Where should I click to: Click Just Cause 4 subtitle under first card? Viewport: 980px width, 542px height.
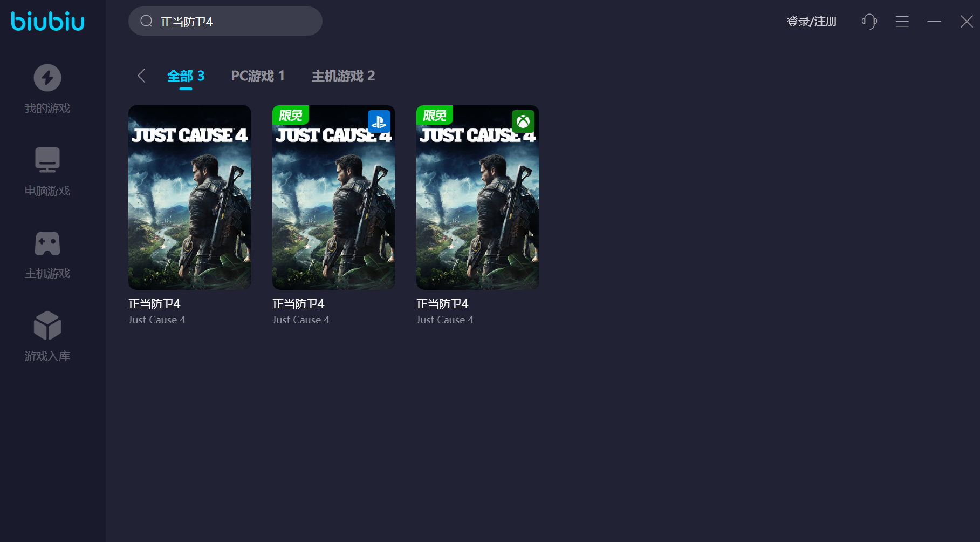pyautogui.click(x=157, y=320)
